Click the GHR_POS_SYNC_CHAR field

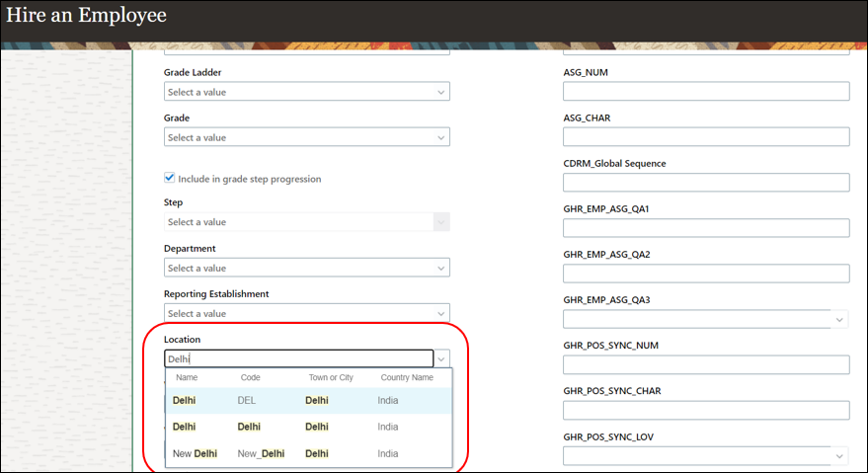click(706, 410)
